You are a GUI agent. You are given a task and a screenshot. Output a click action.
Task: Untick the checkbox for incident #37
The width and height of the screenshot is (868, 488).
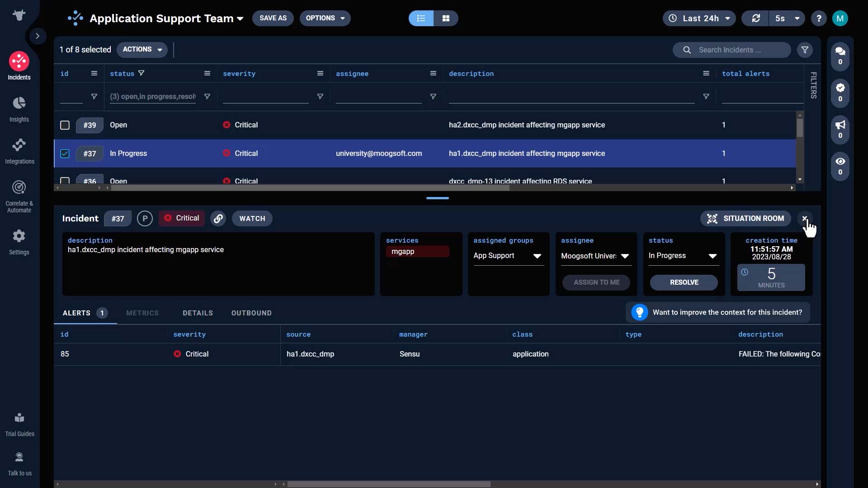tap(65, 154)
